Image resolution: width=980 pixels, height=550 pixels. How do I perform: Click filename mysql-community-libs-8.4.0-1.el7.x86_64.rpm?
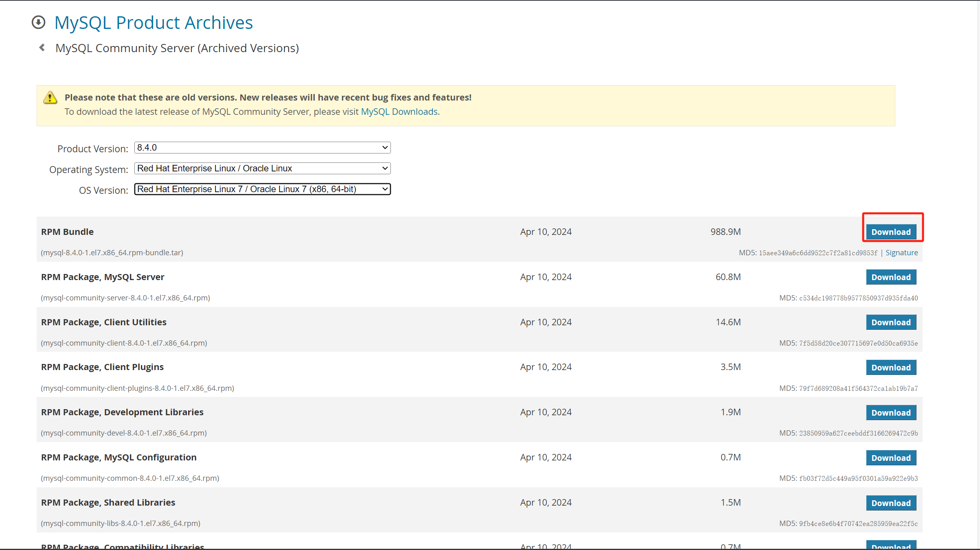click(121, 523)
